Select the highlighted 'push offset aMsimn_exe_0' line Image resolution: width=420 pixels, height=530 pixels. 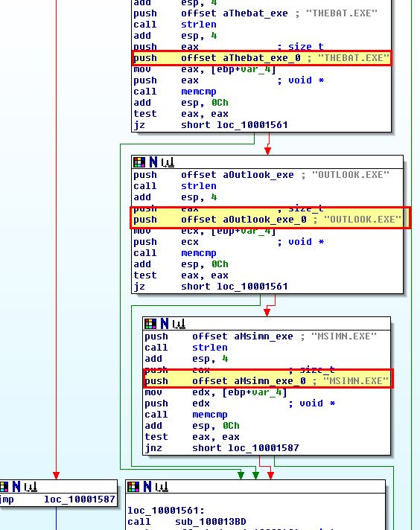point(268,379)
